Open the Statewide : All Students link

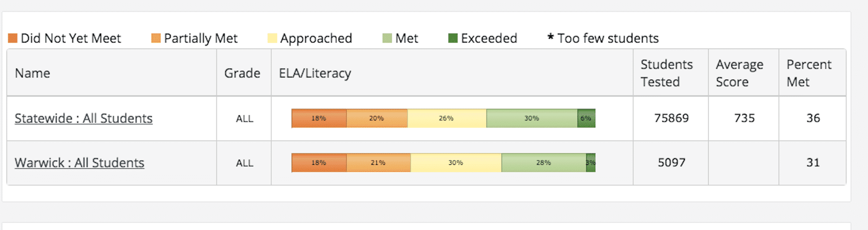[83, 118]
